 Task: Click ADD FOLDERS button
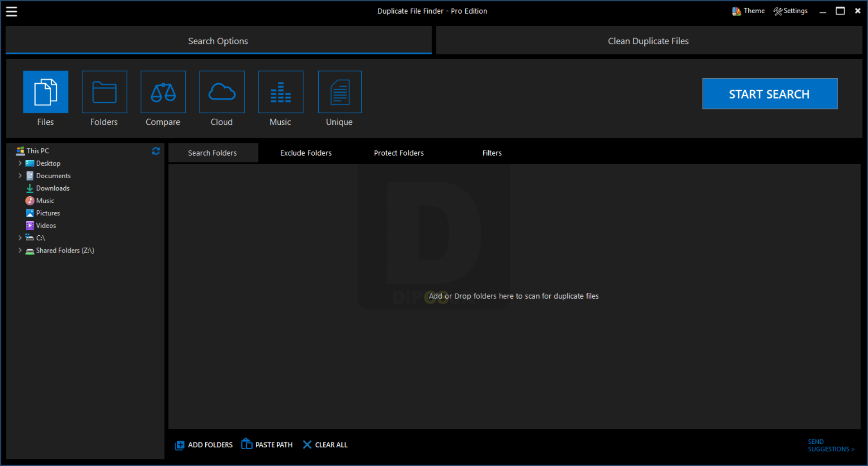[x=204, y=445]
